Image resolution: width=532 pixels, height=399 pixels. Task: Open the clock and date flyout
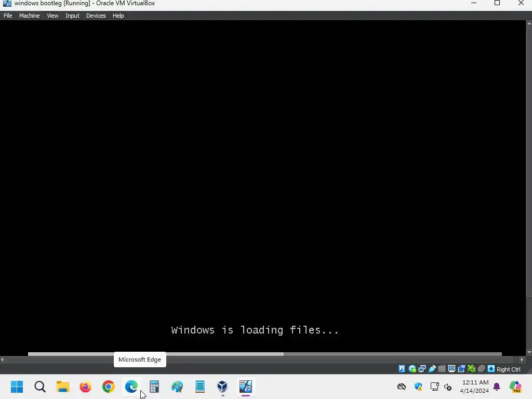click(474, 387)
